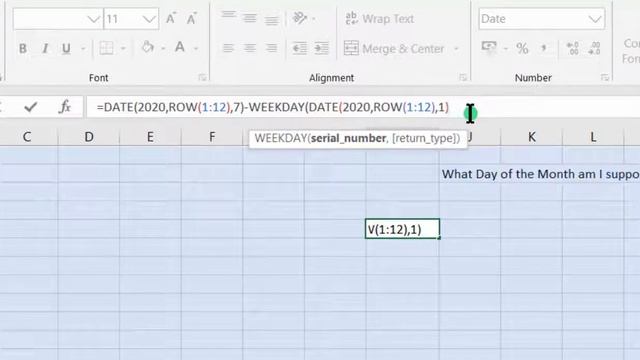Click Increase Font Size icon
This screenshot has width=640, height=360.
[171, 18]
